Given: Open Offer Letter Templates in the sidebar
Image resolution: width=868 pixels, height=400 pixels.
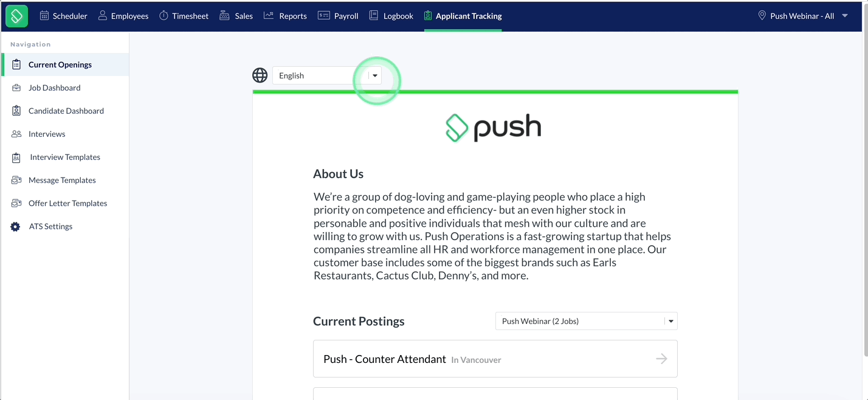Looking at the screenshot, I should [64, 203].
